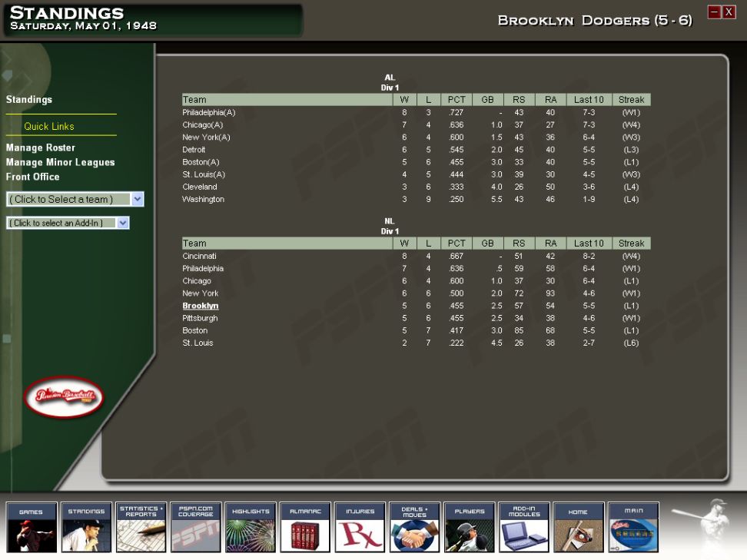The width and height of the screenshot is (747, 560).
Task: Select Boston(A) team name
Action: 201,162
